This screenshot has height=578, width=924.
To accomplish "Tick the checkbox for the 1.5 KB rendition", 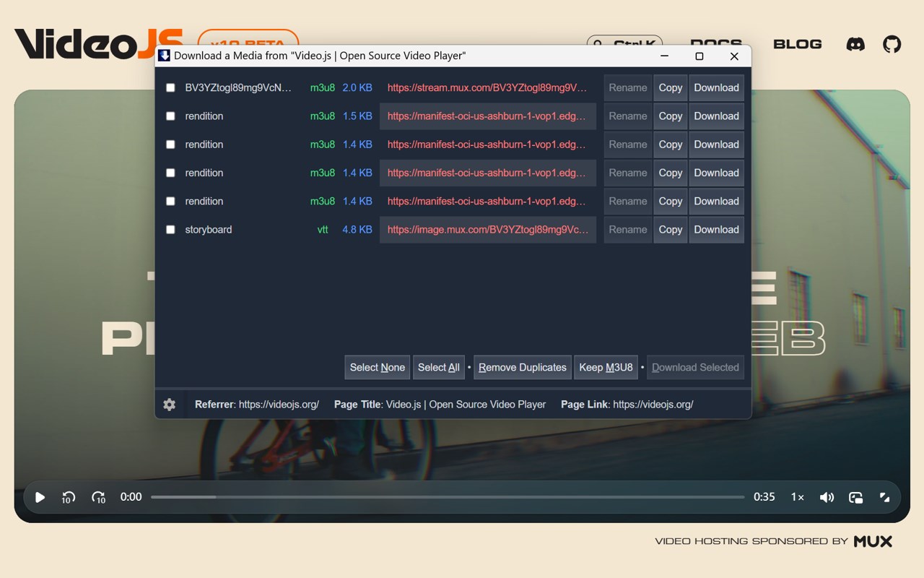I will click(x=170, y=116).
